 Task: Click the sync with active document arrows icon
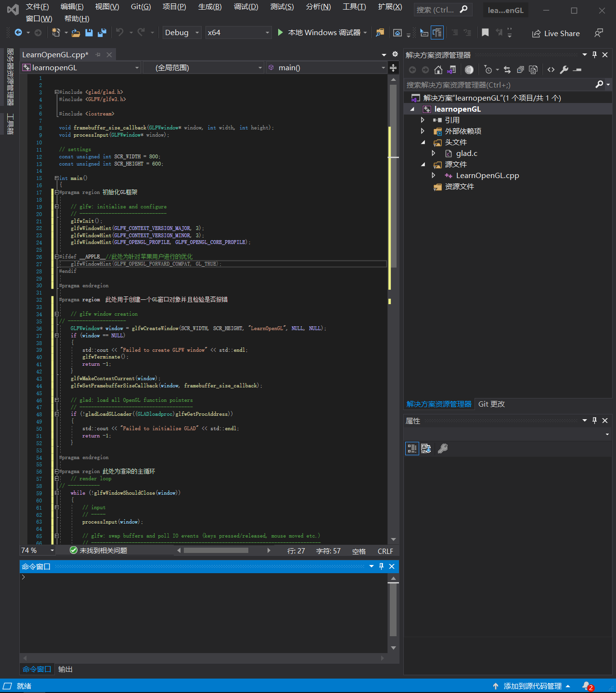507,70
